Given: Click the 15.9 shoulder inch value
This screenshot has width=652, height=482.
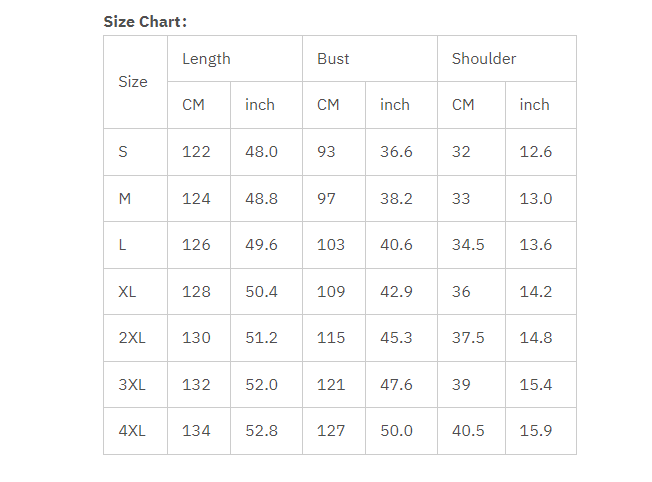Looking at the screenshot, I should [536, 431].
